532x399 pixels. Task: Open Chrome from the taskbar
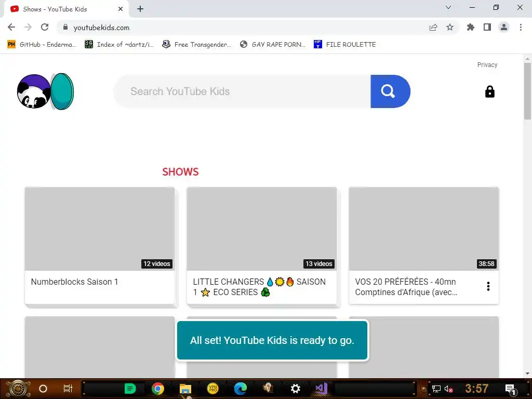pos(158,389)
